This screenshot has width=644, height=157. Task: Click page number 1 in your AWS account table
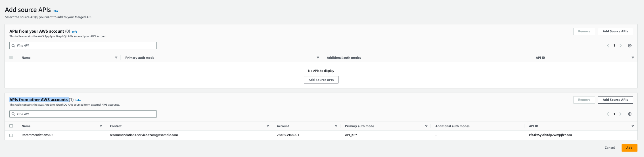[x=614, y=46]
